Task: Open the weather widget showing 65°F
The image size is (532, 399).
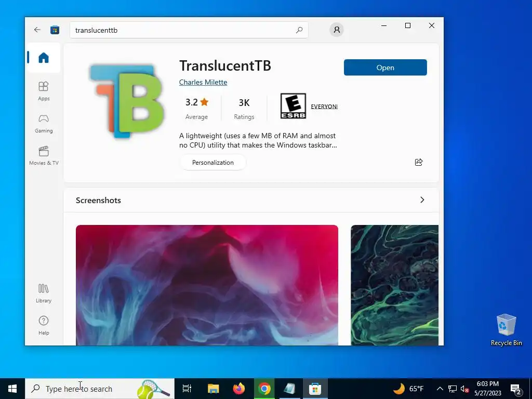Action: pyautogui.click(x=408, y=389)
